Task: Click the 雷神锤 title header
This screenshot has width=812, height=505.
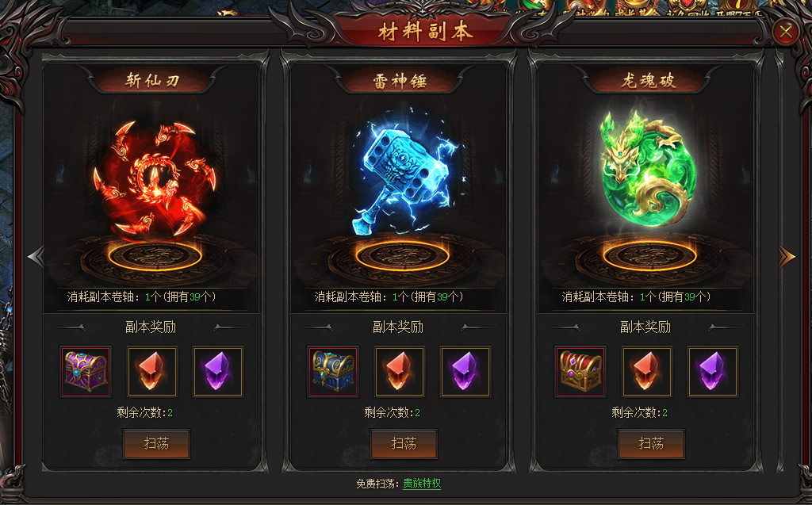Action: [400, 81]
